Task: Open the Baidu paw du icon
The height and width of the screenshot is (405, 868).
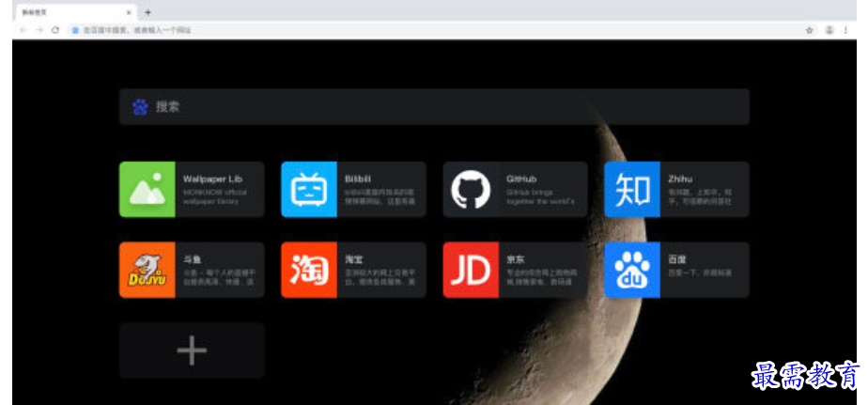Action: point(632,270)
